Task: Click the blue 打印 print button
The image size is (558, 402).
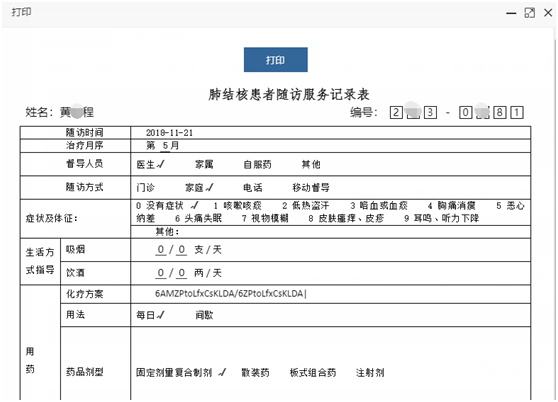Action: [275, 60]
